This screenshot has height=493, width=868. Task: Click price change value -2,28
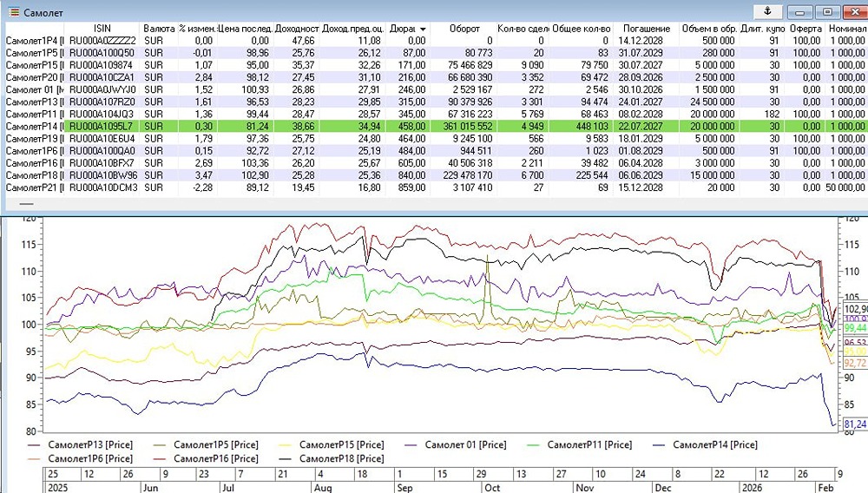pyautogui.click(x=202, y=187)
